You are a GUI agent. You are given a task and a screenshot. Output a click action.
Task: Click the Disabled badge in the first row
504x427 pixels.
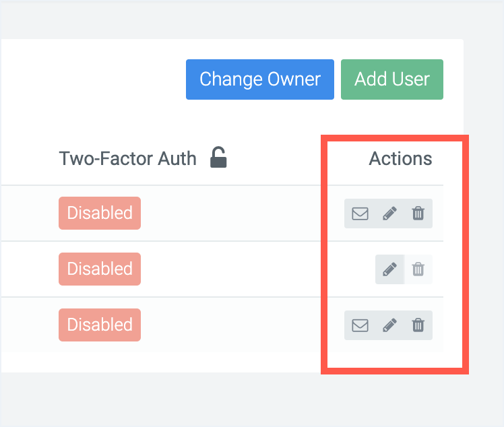(x=100, y=213)
